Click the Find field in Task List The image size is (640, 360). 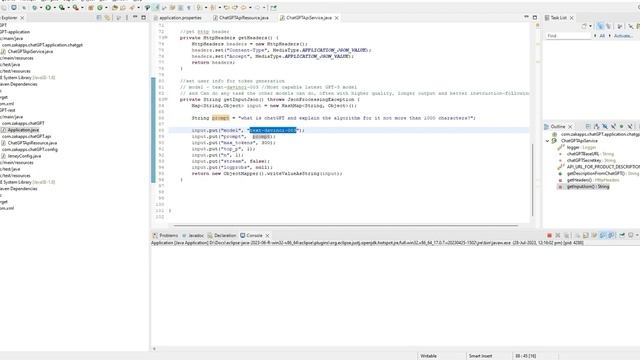568,36
